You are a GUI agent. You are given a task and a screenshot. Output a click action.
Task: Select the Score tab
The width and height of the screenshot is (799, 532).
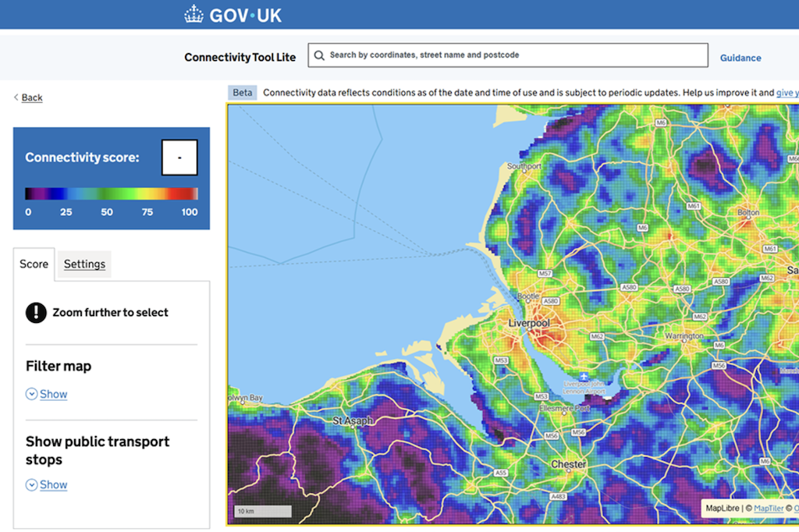(x=34, y=264)
